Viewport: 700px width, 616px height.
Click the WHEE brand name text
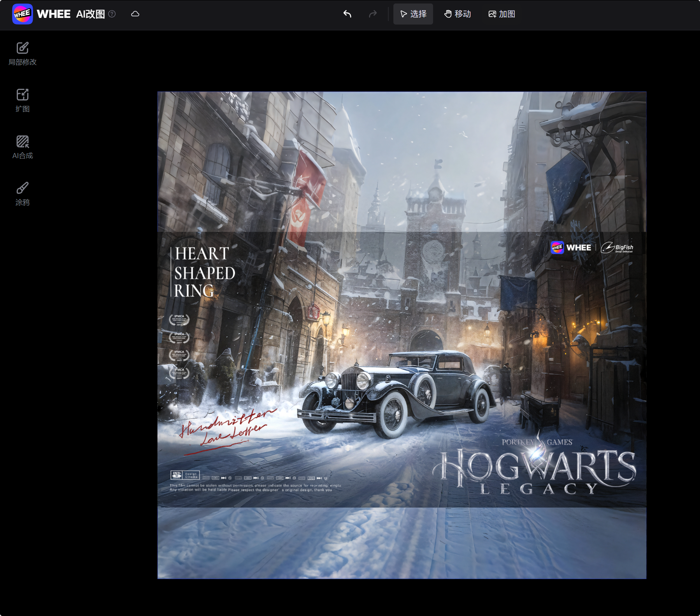pyautogui.click(x=54, y=14)
